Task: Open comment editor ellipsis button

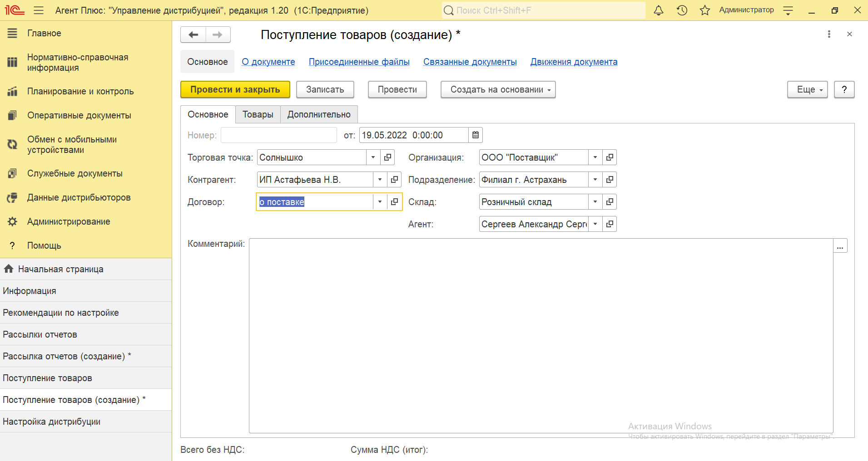Action: point(840,246)
